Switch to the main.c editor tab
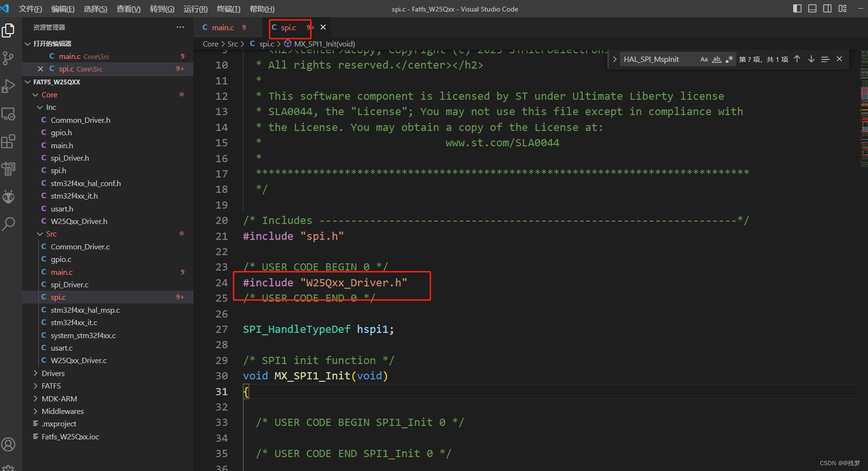The image size is (868, 471). point(229,27)
